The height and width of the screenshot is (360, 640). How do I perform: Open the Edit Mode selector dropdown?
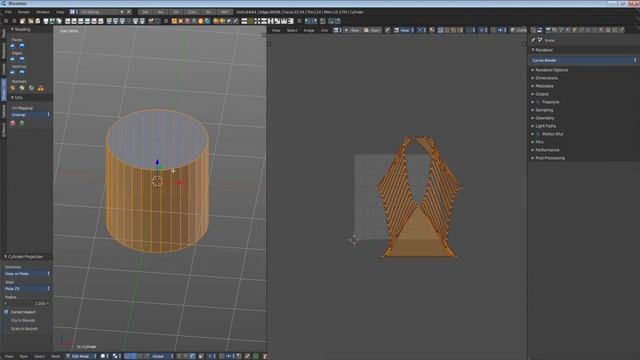pos(81,356)
